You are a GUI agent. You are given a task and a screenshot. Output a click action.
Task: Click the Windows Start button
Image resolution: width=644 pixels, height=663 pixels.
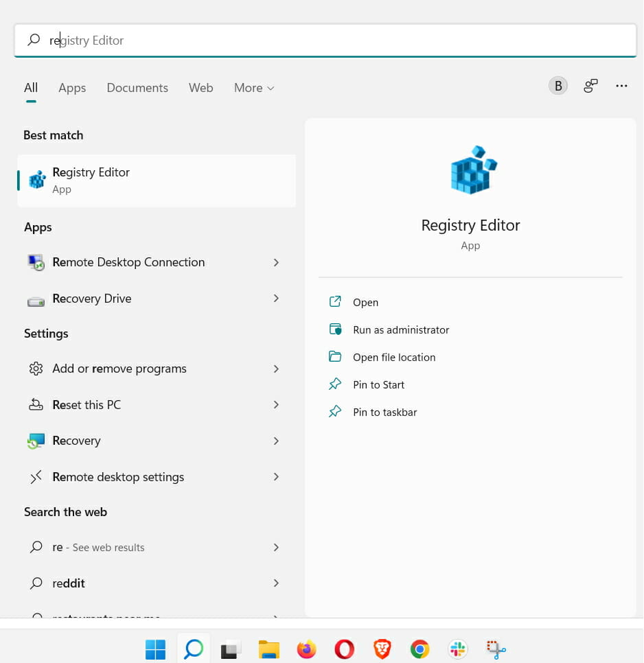[155, 649]
